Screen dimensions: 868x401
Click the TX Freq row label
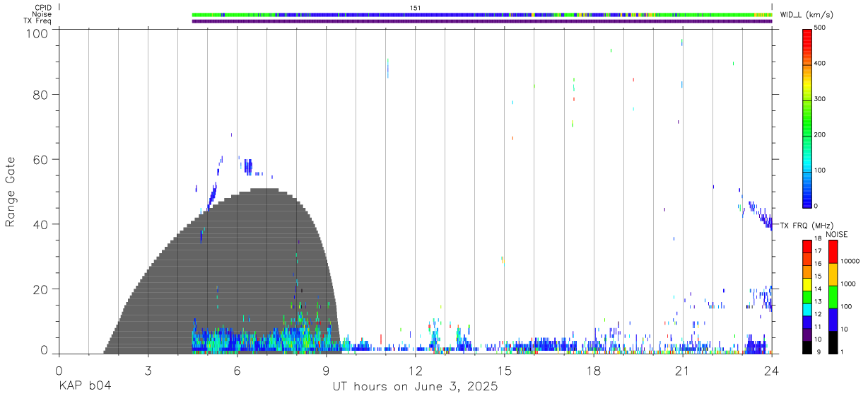38,21
